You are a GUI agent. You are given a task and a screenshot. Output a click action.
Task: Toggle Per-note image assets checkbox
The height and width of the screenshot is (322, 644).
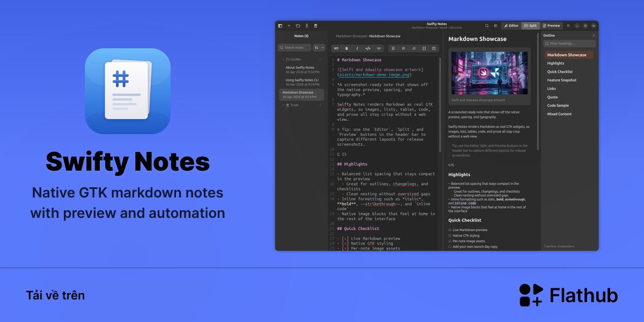pyautogui.click(x=450, y=241)
